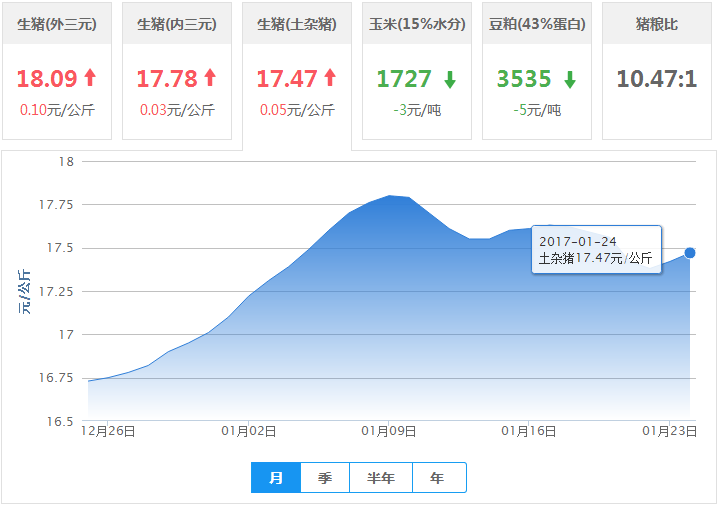Click the red up arrow beside 17.47
Image resolution: width=721 pixels, height=509 pixels.
point(330,77)
